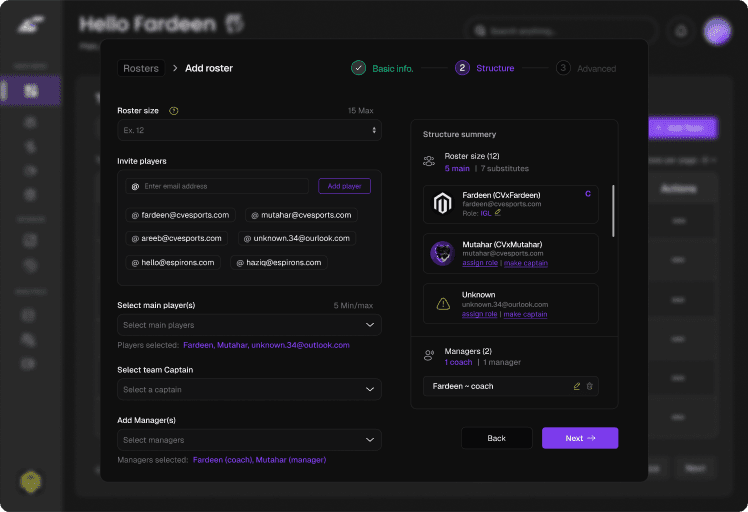Click edit pencil on Fardeen coach row
The image size is (748, 512).
coord(576,386)
